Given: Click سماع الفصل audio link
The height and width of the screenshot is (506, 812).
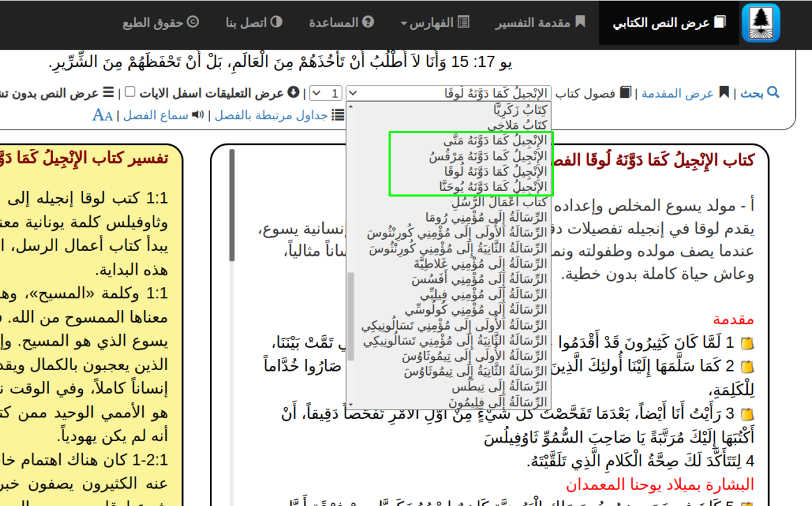Looking at the screenshot, I should tap(156, 115).
